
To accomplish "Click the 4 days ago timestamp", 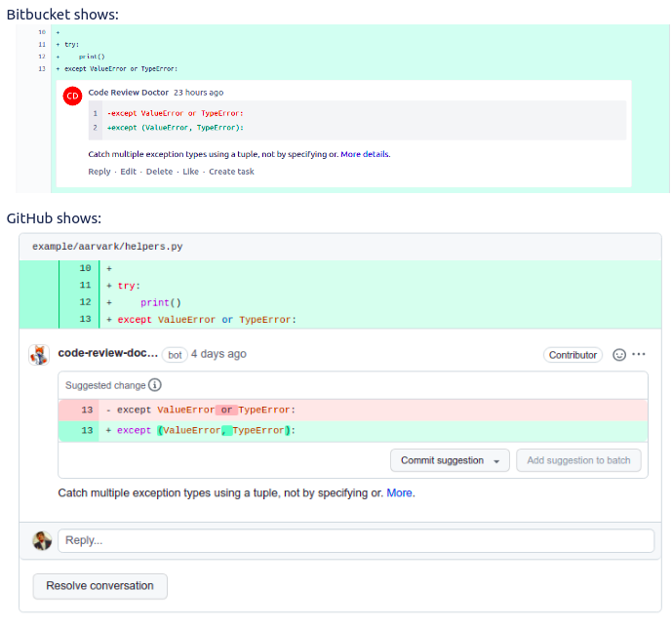I will pyautogui.click(x=218, y=354).
